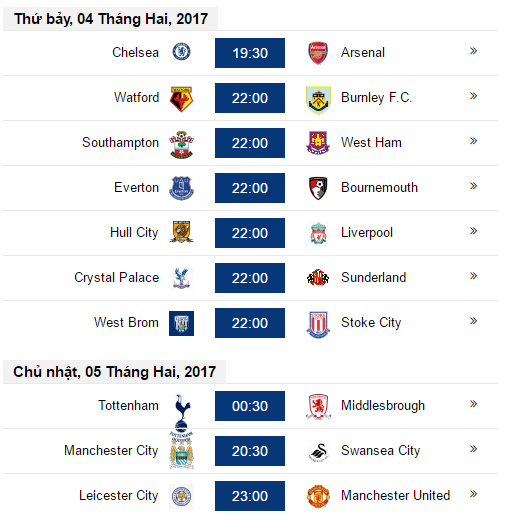This screenshot has height=530, width=510.
Task: Open the Crystal Palace team link
Action: pos(117,278)
